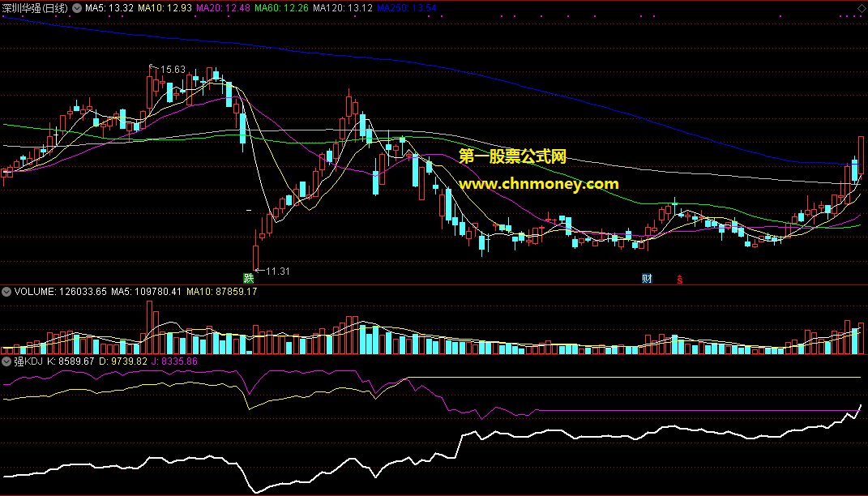Image resolution: width=868 pixels, height=496 pixels.
Task: Click the VOLUME: 126033.65 label
Action: pyautogui.click(x=60, y=291)
